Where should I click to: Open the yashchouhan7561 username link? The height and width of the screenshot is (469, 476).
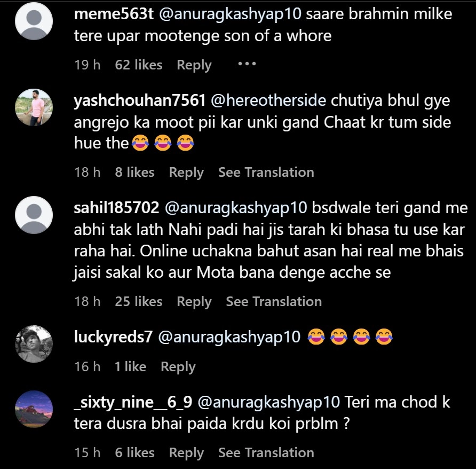point(140,100)
